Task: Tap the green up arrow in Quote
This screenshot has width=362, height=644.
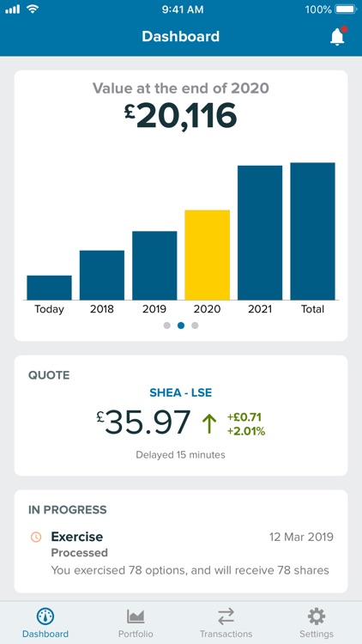Action: [209, 424]
